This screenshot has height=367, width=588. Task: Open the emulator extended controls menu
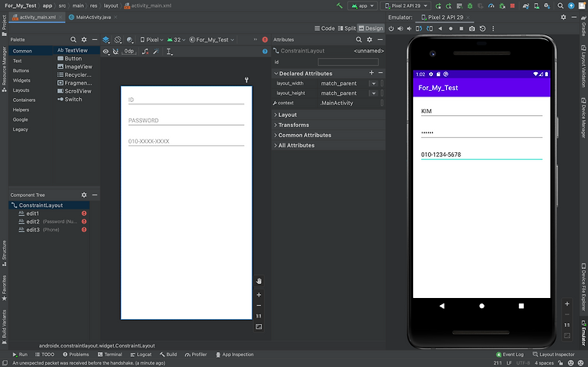coord(493,28)
